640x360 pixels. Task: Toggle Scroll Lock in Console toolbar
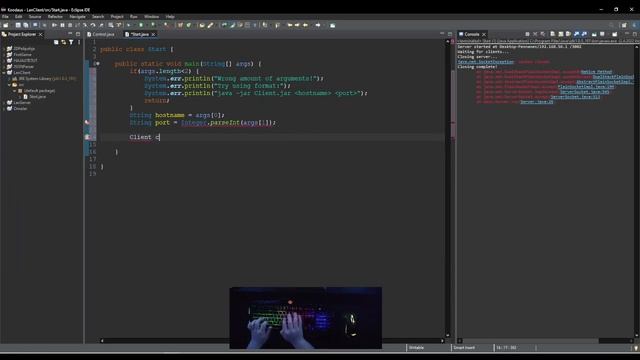click(x=561, y=34)
